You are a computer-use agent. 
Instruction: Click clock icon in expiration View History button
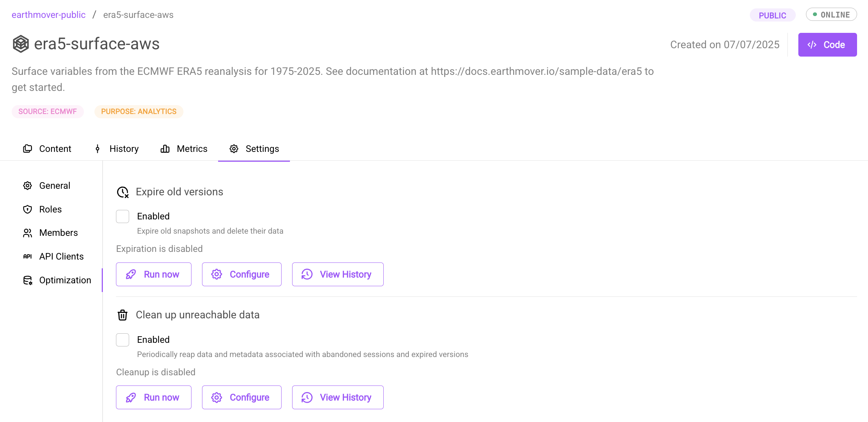point(307,274)
